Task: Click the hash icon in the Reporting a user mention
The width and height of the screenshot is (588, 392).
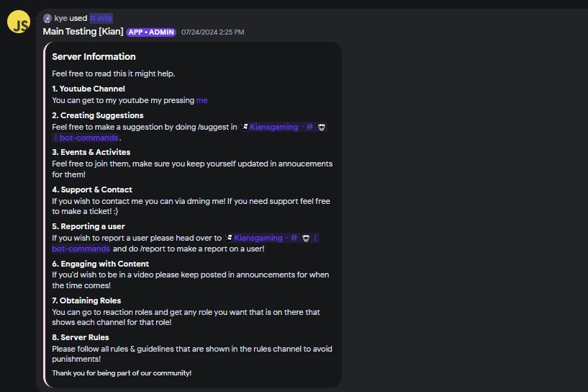Action: coord(294,238)
